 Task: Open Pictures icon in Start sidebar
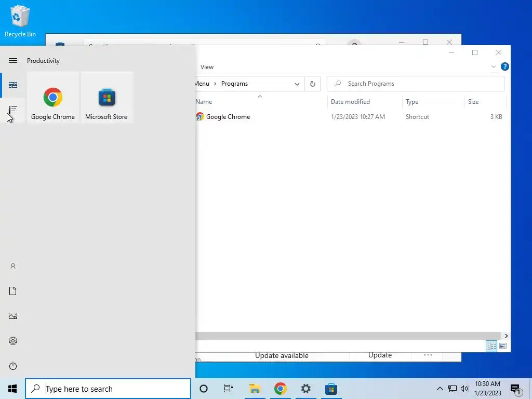click(x=13, y=316)
